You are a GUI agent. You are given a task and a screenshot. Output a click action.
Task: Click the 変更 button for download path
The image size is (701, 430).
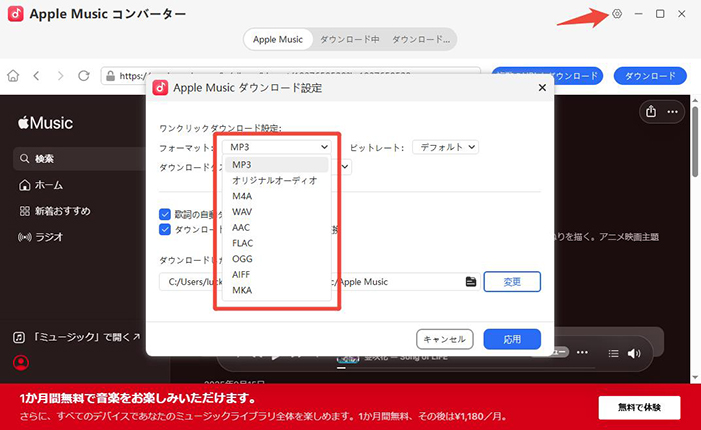click(512, 282)
